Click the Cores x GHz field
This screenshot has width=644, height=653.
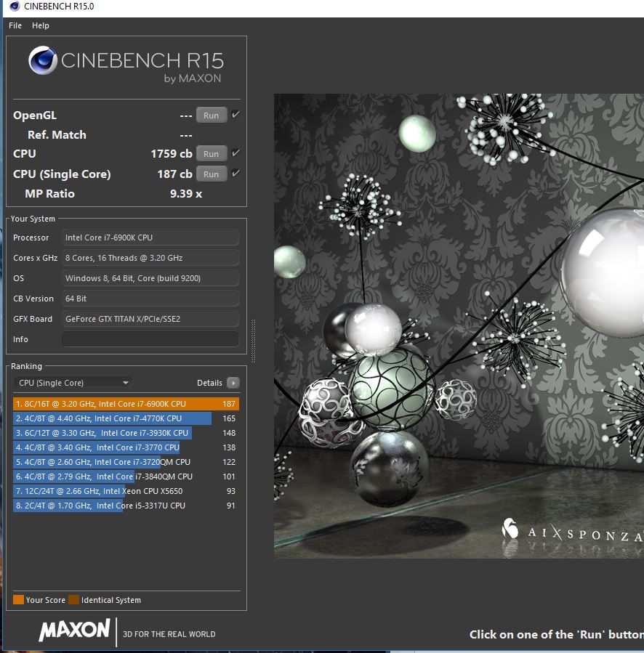click(x=150, y=258)
